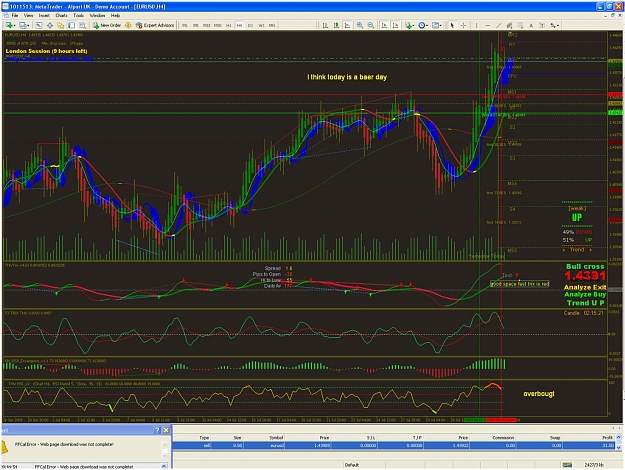This screenshot has width=625, height=470.
Task: Select M1 timeframe button
Action: tap(185, 25)
